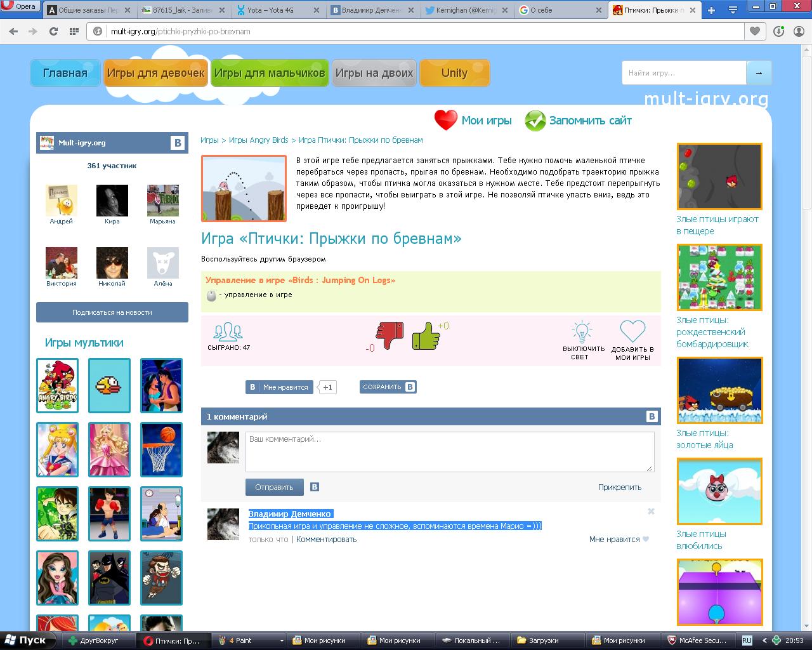Switch to the Yota – Yota 4G tab

278,10
